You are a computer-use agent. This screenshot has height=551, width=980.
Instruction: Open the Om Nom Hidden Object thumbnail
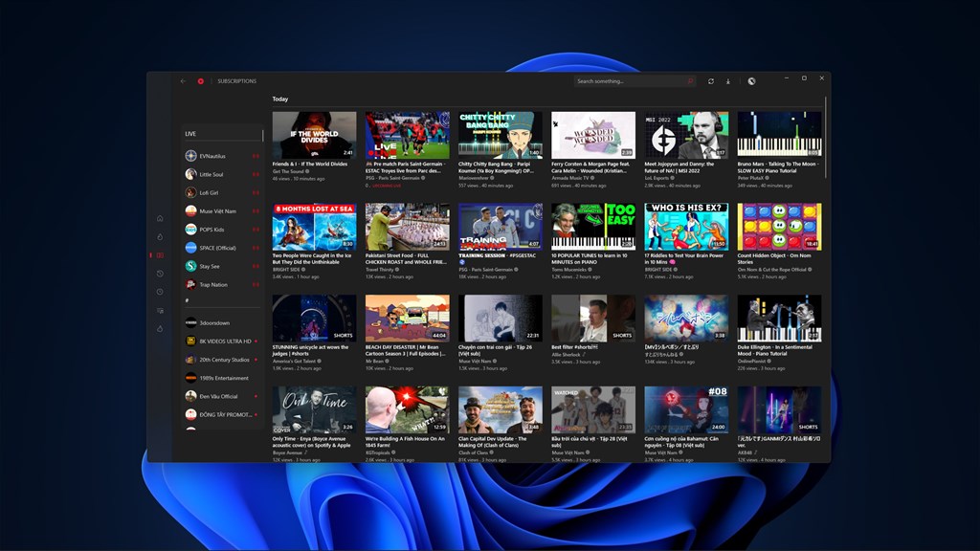779,227
